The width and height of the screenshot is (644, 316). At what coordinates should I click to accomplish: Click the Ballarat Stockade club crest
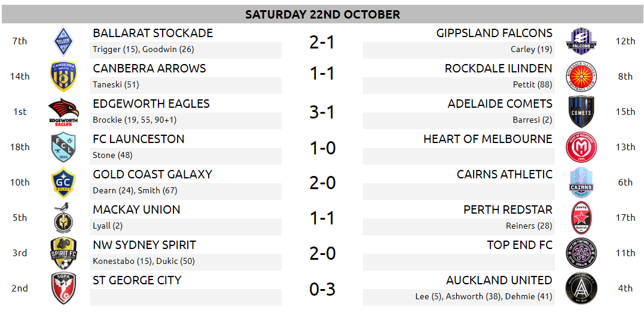[x=63, y=41]
